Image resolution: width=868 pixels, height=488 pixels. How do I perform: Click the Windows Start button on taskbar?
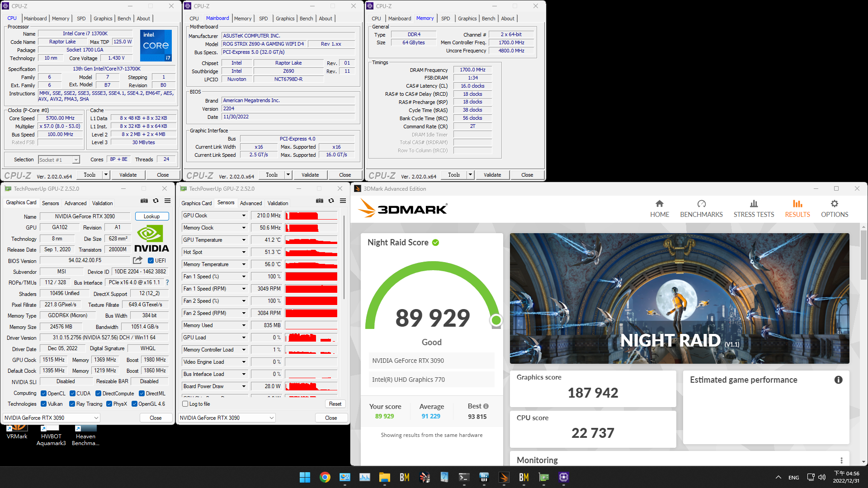tap(305, 477)
